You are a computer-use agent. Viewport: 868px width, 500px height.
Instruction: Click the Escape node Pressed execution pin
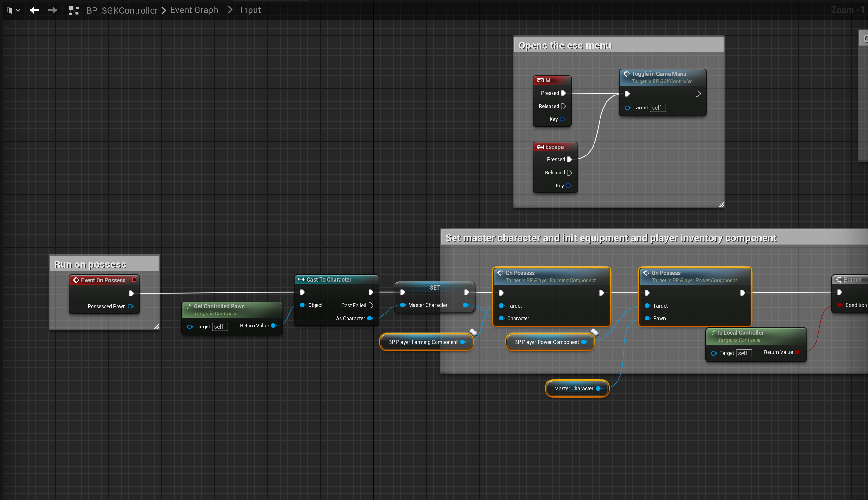570,159
